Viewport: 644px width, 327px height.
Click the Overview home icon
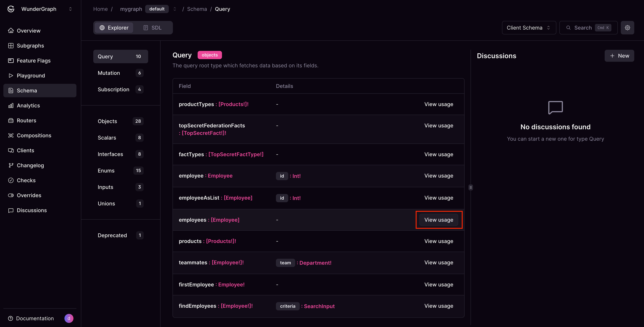11,30
